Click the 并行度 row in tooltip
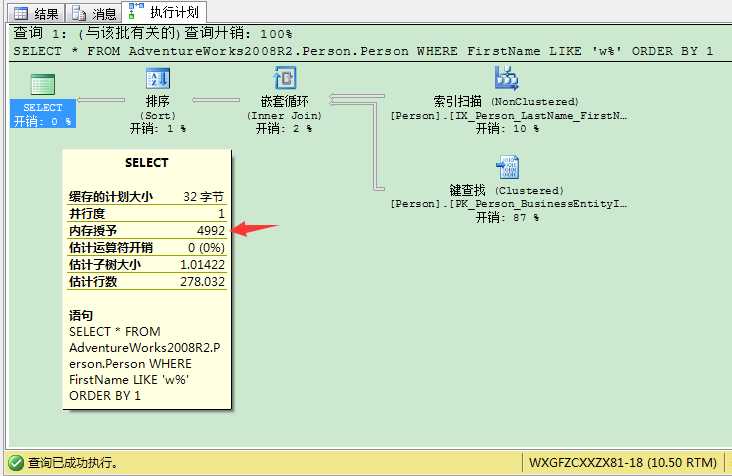Image resolution: width=732 pixels, height=476 pixels. (147, 214)
